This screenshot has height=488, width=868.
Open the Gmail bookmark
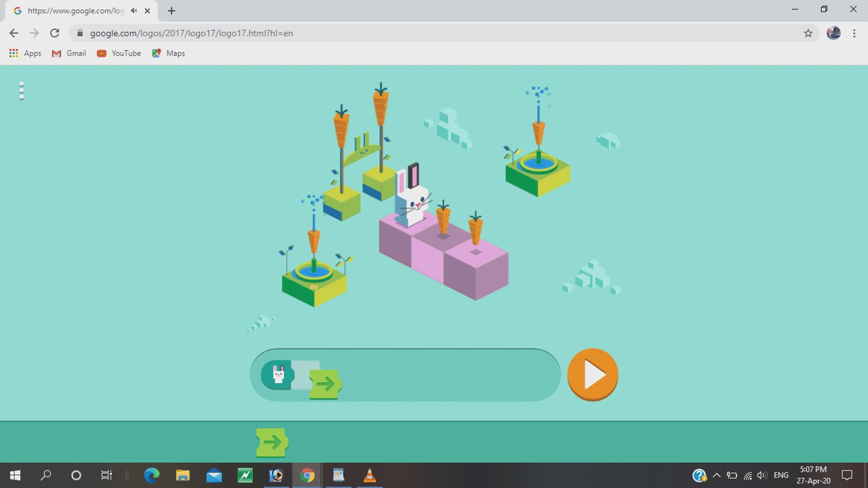[69, 54]
